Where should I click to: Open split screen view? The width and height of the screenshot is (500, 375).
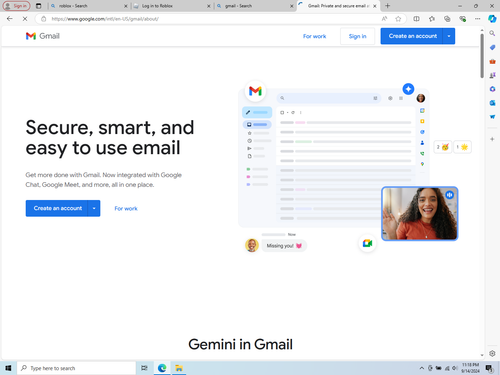click(x=416, y=19)
